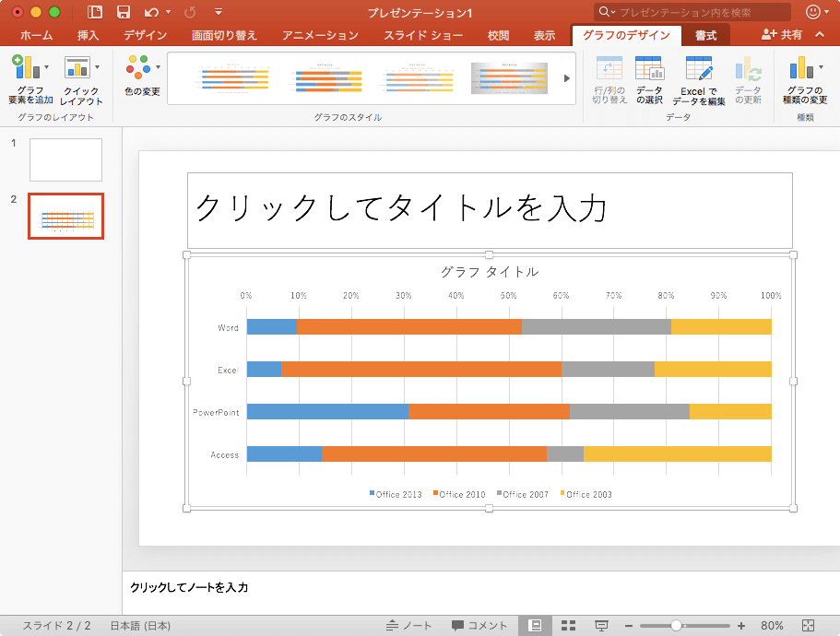The image size is (840, 636).
Task: Click Excelでデータを編集 icon
Action: (699, 80)
